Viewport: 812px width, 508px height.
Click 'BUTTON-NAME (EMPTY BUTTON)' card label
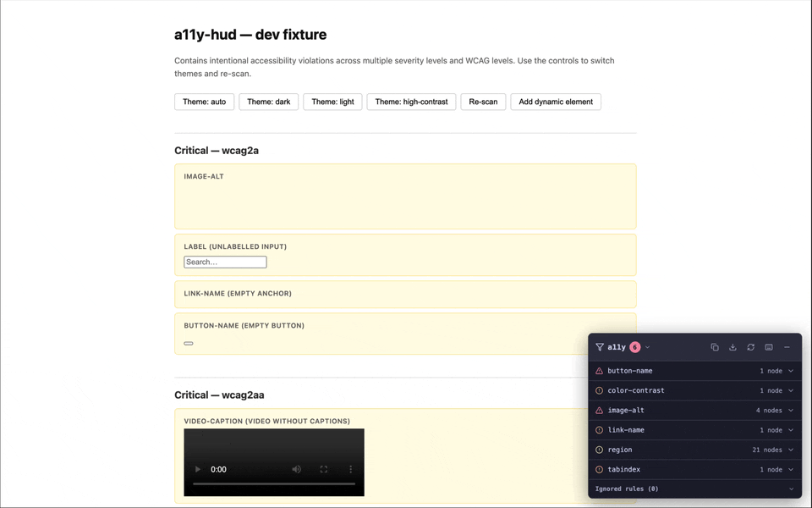(244, 325)
